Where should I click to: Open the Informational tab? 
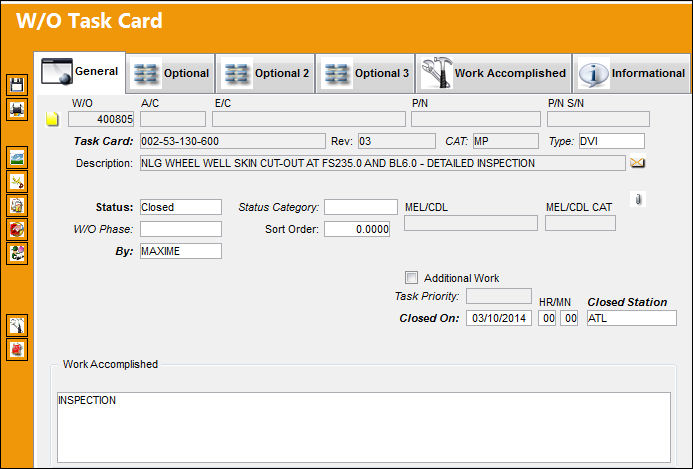(632, 73)
